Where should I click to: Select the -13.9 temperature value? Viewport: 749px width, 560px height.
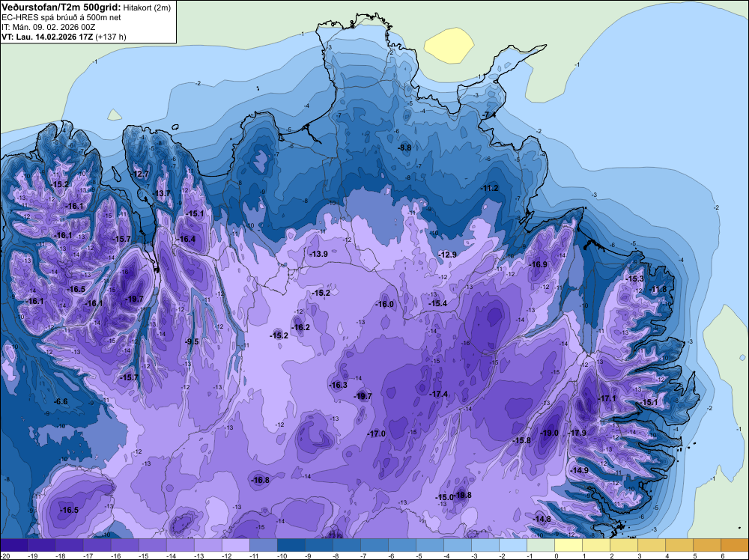click(318, 254)
